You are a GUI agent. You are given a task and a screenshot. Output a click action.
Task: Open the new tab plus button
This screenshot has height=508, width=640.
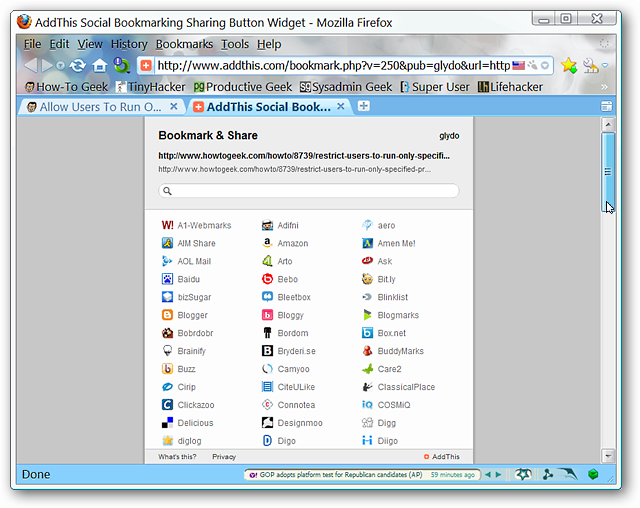(363, 106)
